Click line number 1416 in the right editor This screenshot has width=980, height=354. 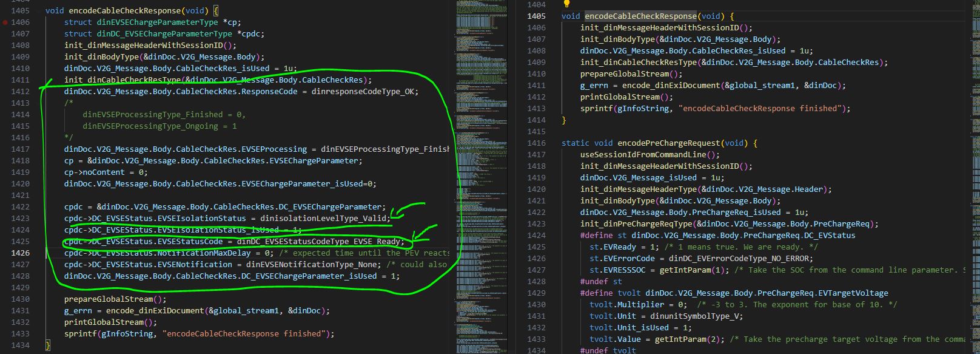pyautogui.click(x=536, y=143)
